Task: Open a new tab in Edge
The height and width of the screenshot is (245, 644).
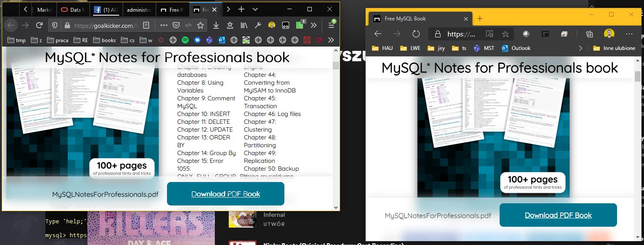Action: (480, 19)
